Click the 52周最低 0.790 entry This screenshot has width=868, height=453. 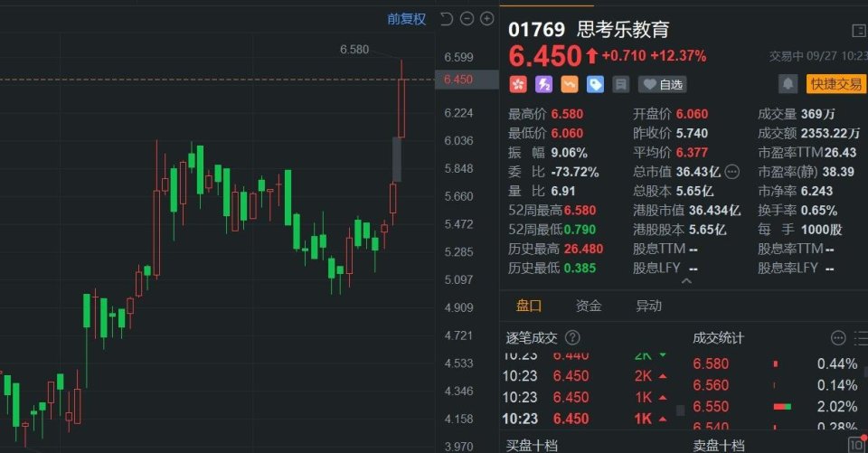tap(552, 230)
